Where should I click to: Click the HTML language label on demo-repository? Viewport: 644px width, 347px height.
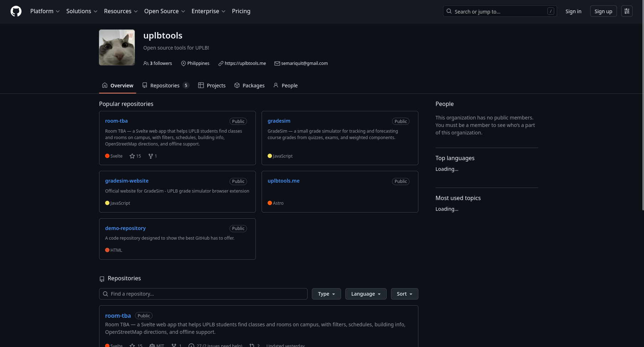(116, 250)
